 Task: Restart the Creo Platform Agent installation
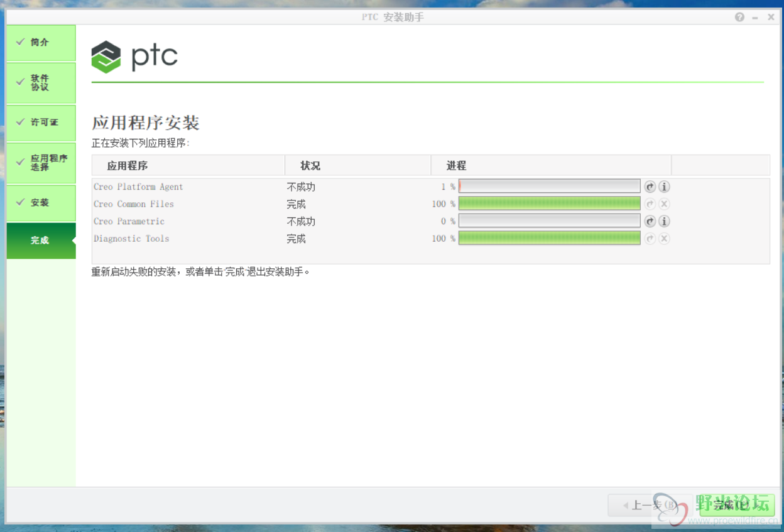(650, 187)
